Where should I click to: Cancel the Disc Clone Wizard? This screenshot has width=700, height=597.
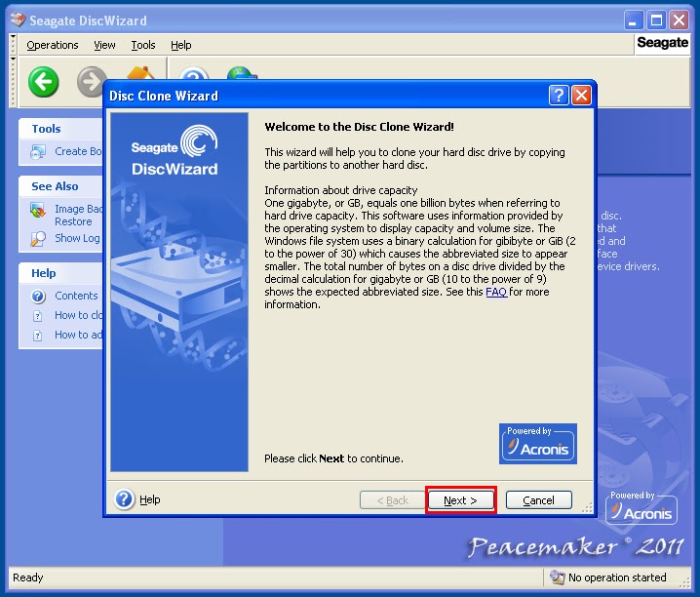click(538, 500)
